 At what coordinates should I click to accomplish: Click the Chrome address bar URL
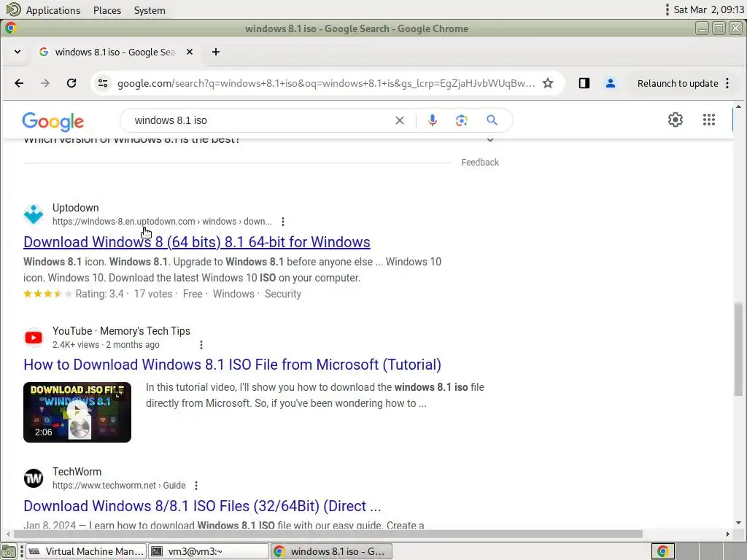point(326,83)
